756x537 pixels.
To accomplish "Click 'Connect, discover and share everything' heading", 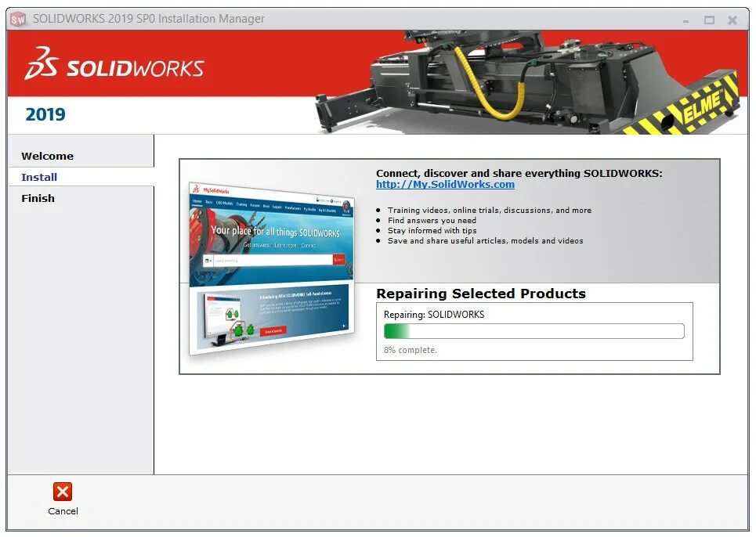I will click(x=519, y=173).
